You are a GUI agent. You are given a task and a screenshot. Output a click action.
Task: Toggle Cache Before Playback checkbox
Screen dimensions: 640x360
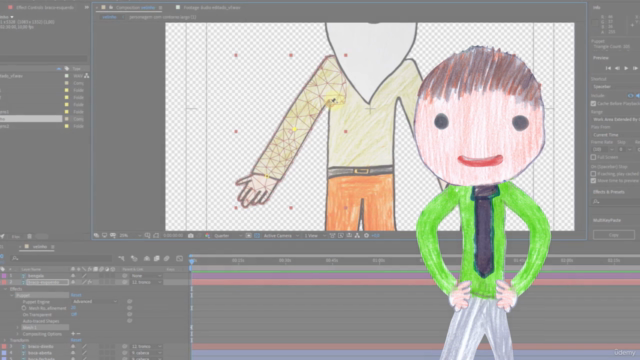[593, 104]
